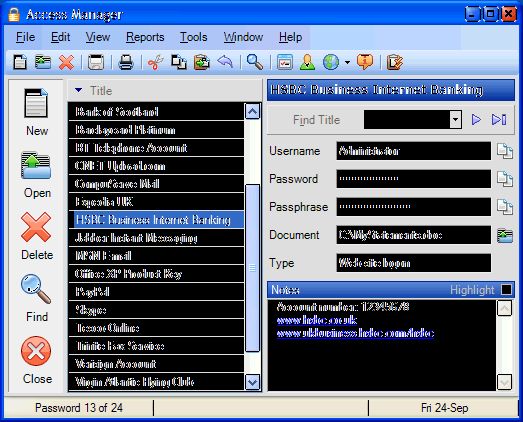Open the Help menu
This screenshot has height=422, width=523.
291,37
